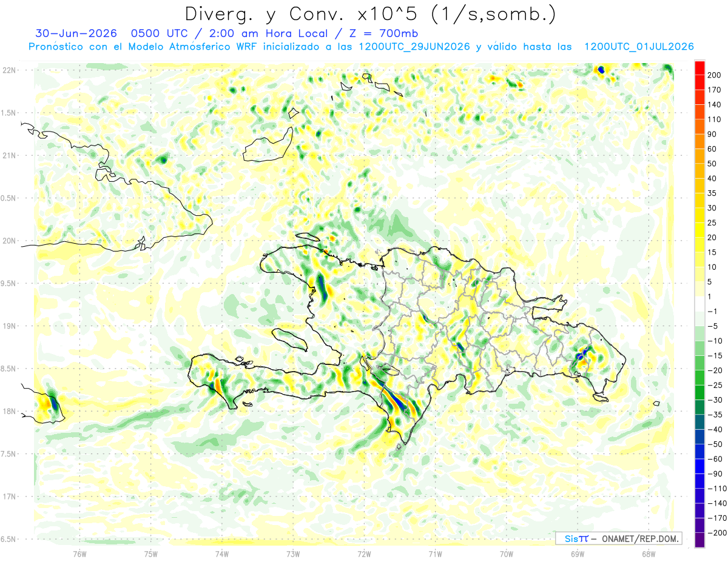
Task: Click the '1200UTC_01JUL2026' valid-until time
Action: 638,47
